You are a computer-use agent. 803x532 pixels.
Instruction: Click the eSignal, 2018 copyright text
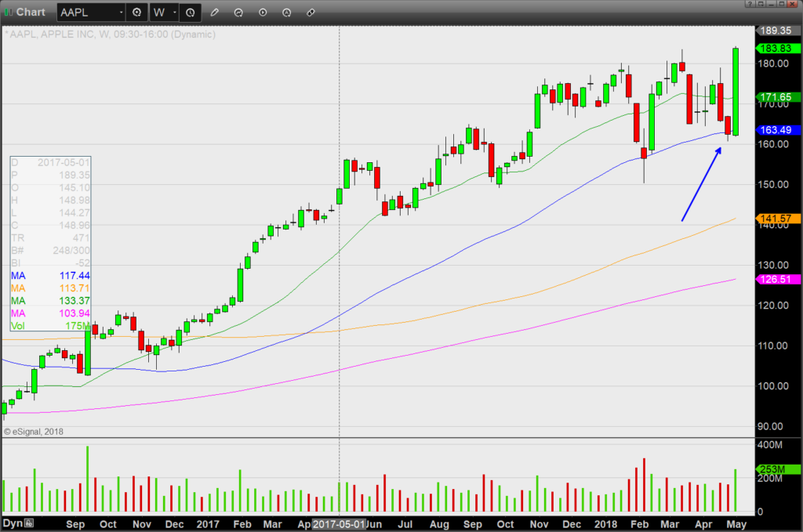point(34,432)
